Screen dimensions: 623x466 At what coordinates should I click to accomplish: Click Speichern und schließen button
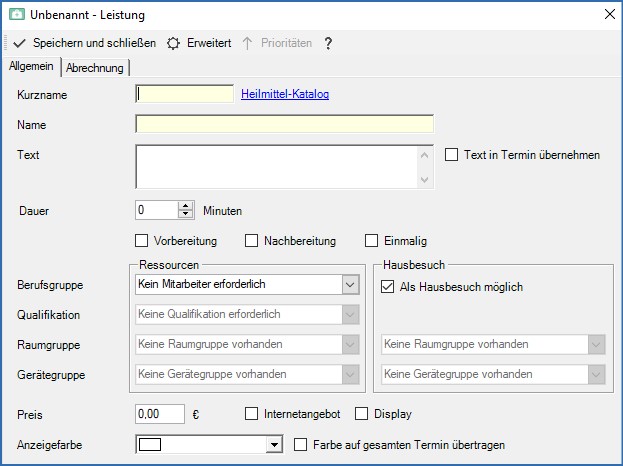point(85,43)
